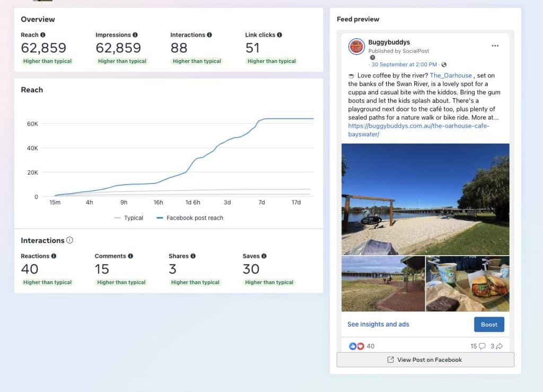Open the info circle beside Interactions heading
This screenshot has height=392, width=543.
(69, 240)
